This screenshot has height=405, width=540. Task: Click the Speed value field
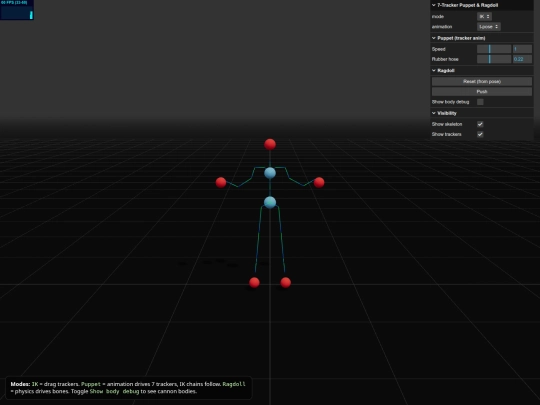[x=522, y=49]
